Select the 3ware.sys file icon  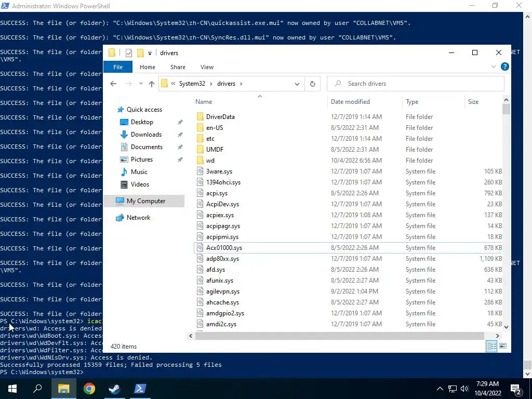click(x=200, y=171)
